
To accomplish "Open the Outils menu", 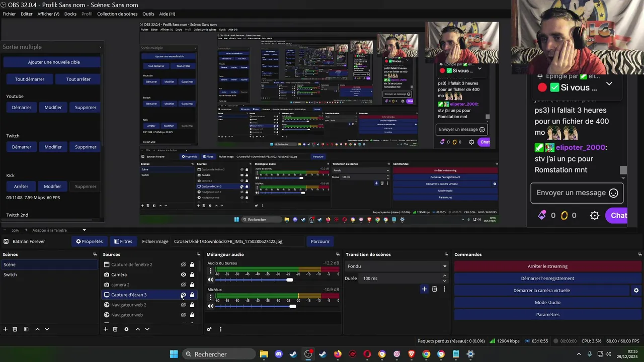I will click(148, 14).
